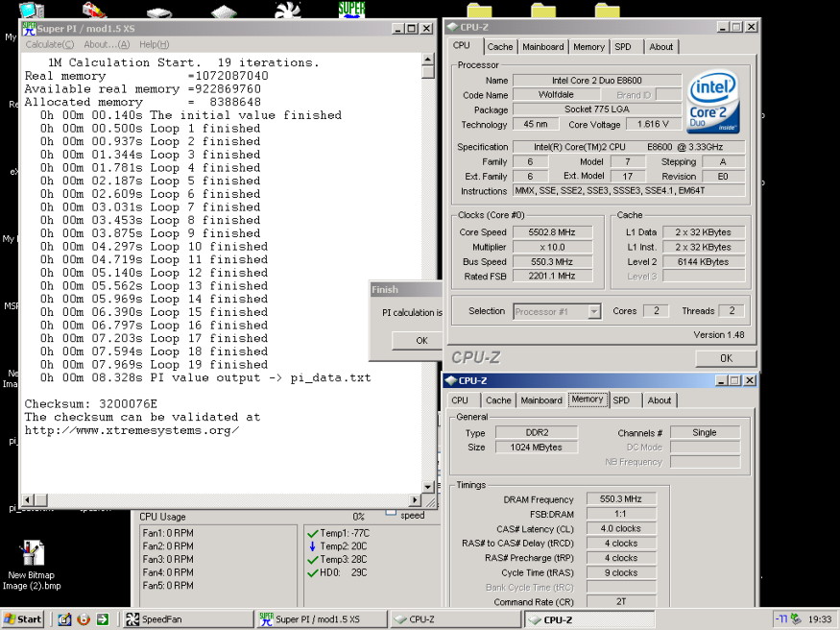
Task: Open the About menu in Super PI
Action: pos(107,44)
